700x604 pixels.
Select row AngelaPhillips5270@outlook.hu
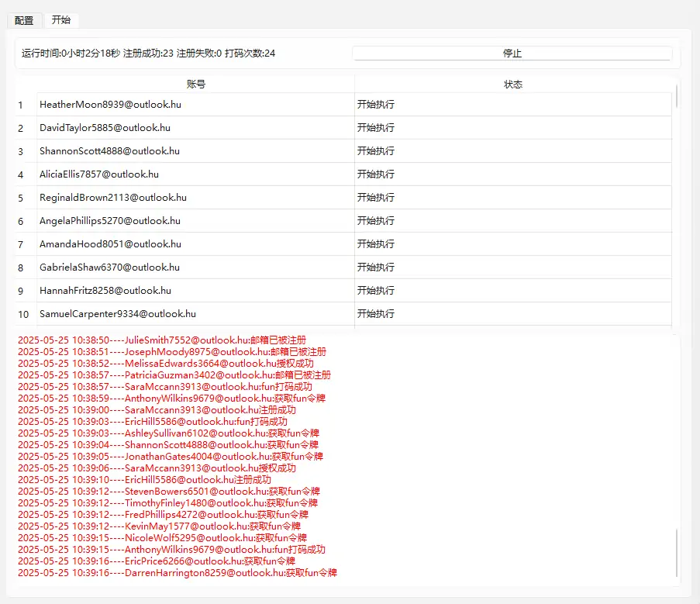343,220
